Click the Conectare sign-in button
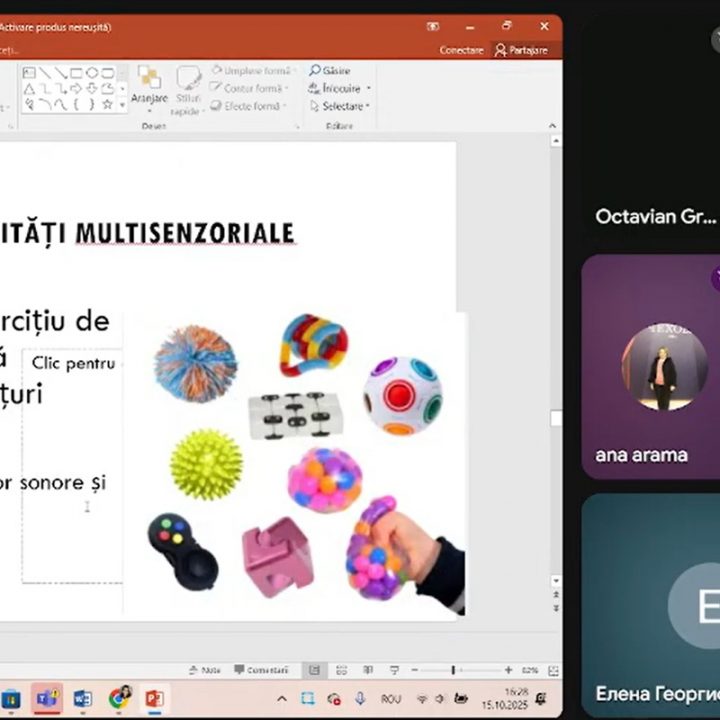Image resolution: width=720 pixels, height=720 pixels. click(x=461, y=50)
